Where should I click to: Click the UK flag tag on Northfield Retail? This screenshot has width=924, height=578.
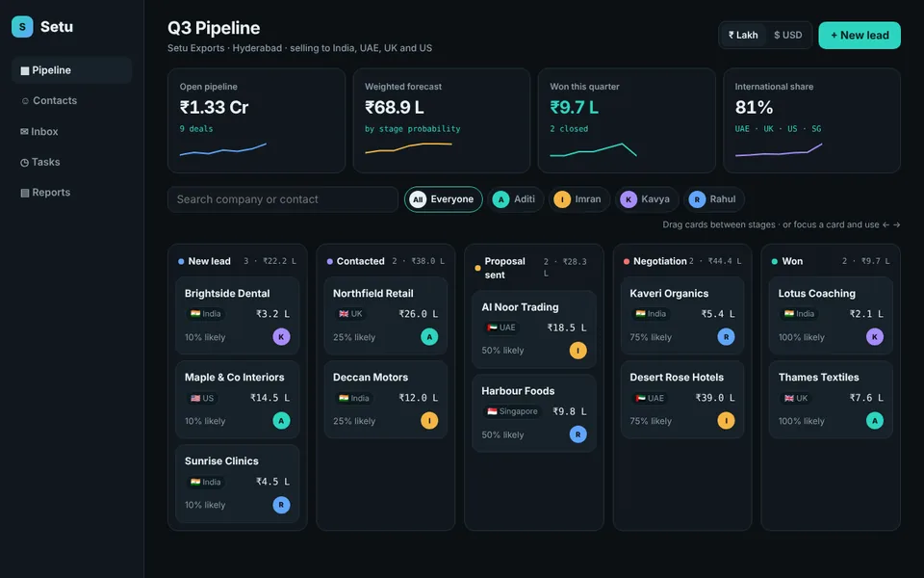click(x=350, y=314)
